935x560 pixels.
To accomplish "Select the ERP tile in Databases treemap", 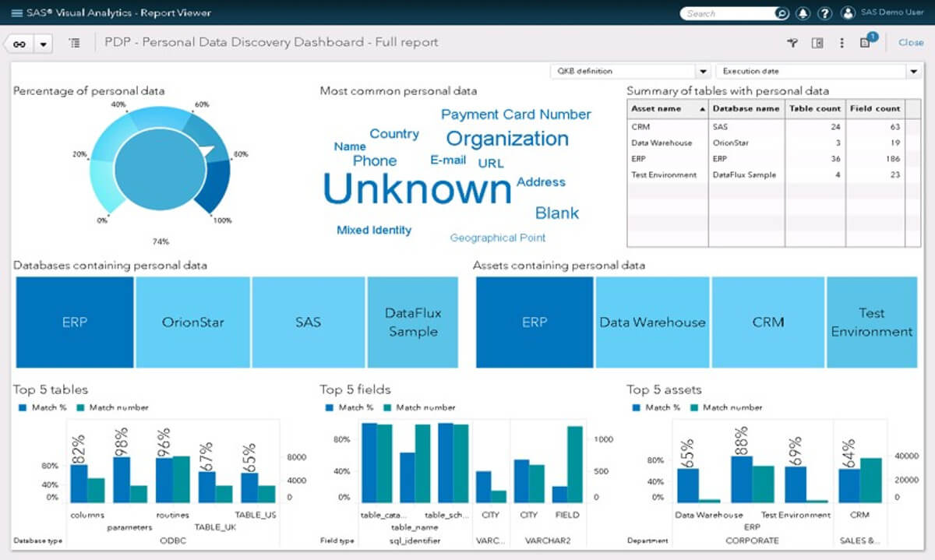I will [x=74, y=322].
